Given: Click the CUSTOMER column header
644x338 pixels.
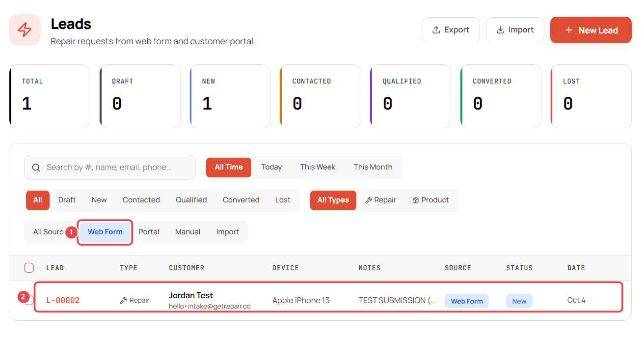Looking at the screenshot, I should click(x=187, y=268).
